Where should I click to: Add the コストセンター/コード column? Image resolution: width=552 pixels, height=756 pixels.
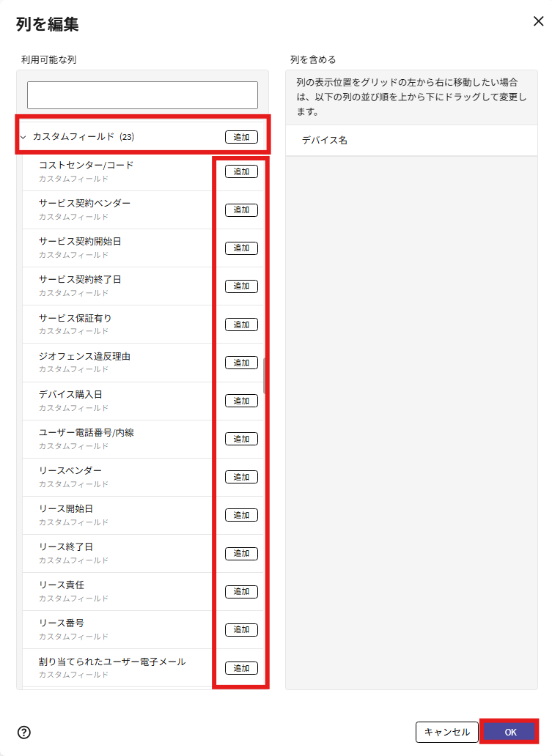coord(241,172)
